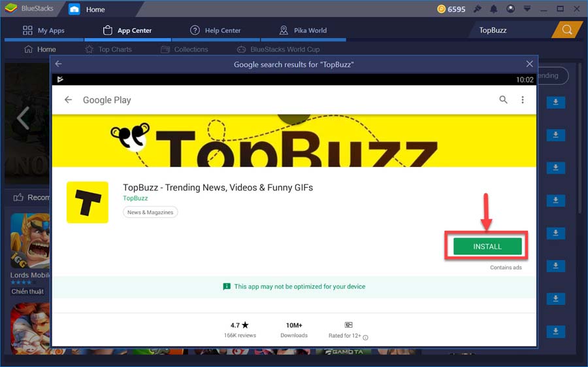Click the Chiến thuật genre label
Viewport: 588px width, 367px height.
coord(27,292)
